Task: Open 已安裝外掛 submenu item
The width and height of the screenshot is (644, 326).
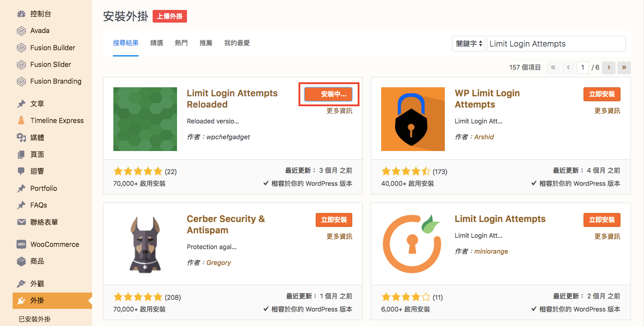Action: click(x=35, y=319)
